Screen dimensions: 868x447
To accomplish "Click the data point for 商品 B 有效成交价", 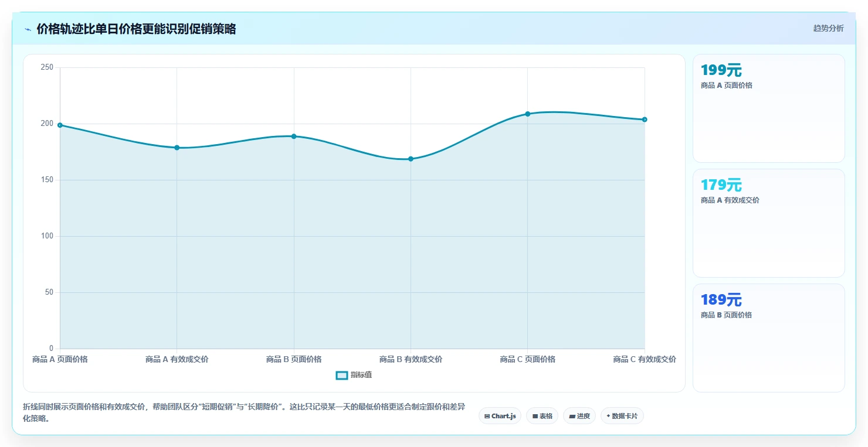I will (411, 159).
